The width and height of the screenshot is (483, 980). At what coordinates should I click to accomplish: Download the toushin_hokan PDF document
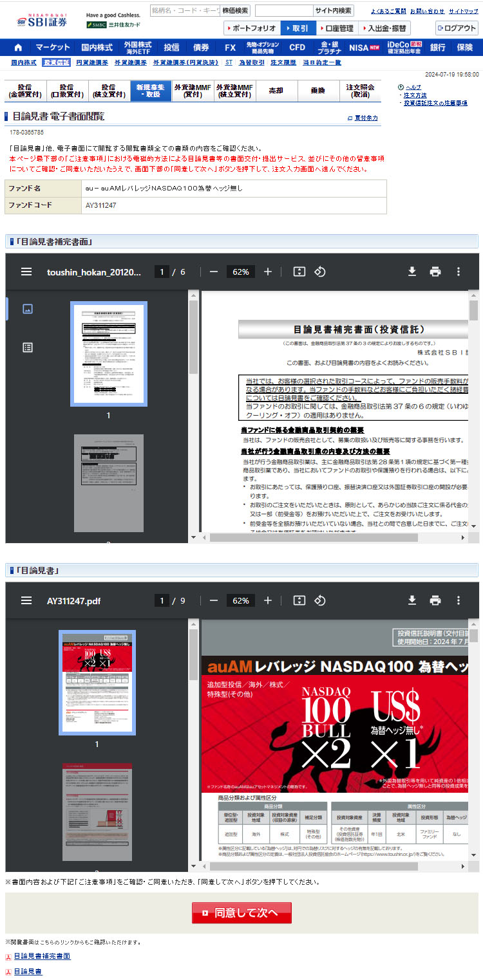pyautogui.click(x=412, y=272)
